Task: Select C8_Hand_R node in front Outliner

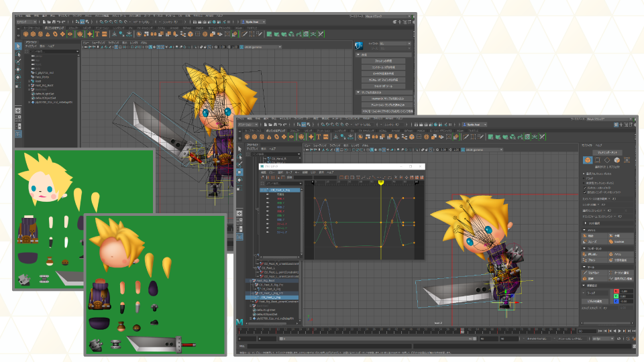Action: (279, 158)
